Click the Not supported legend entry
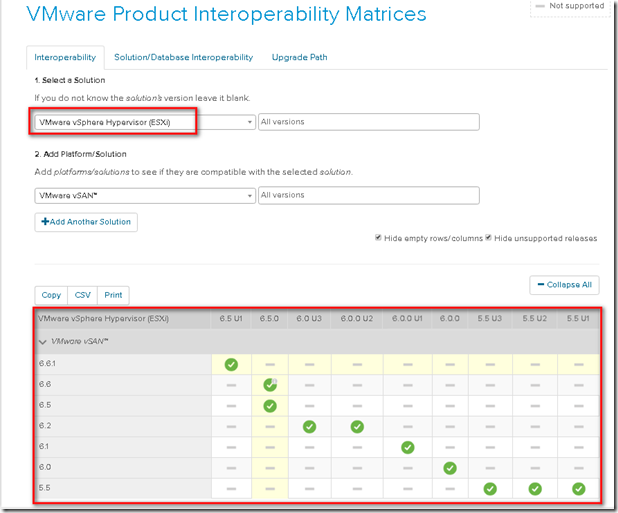The height and width of the screenshot is (513, 618). [570, 6]
